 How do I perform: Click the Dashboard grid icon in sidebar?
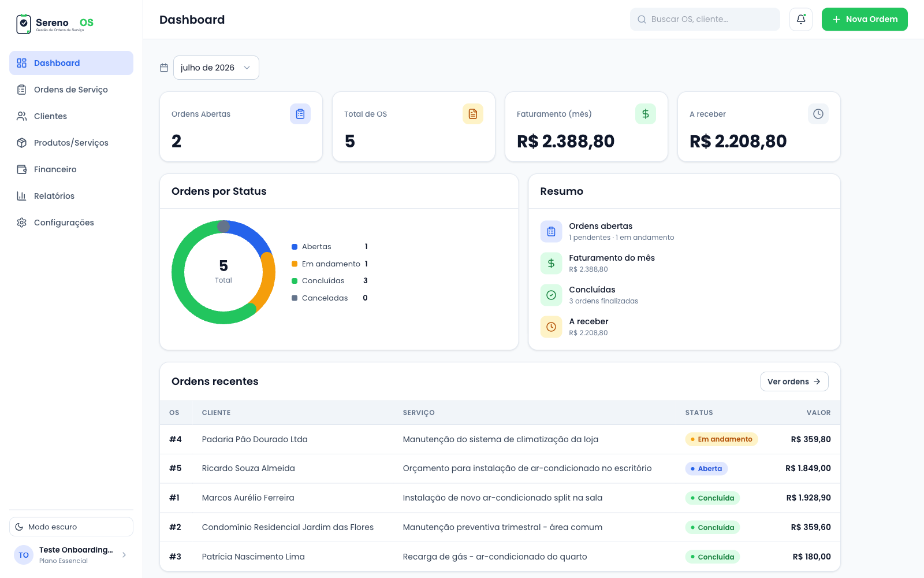[x=22, y=63]
